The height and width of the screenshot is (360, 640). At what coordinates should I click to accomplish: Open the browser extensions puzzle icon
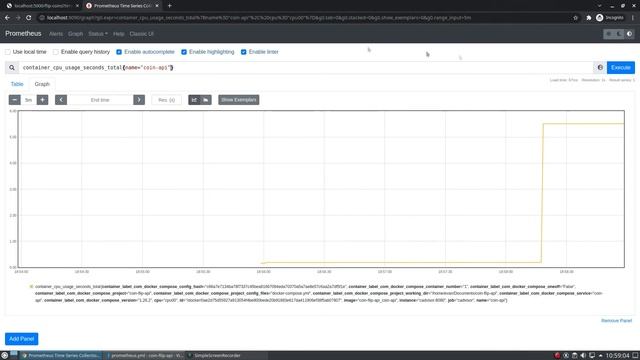pos(589,18)
